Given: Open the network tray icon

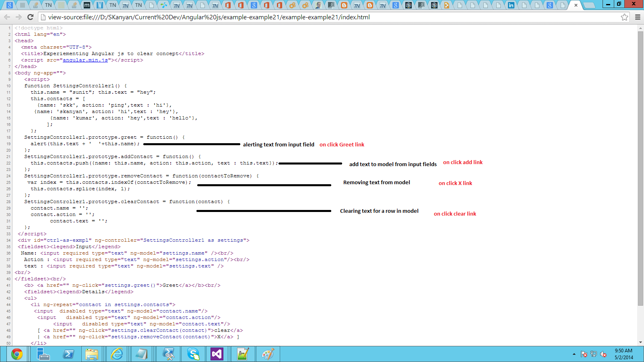Looking at the screenshot, I should 594,354.
